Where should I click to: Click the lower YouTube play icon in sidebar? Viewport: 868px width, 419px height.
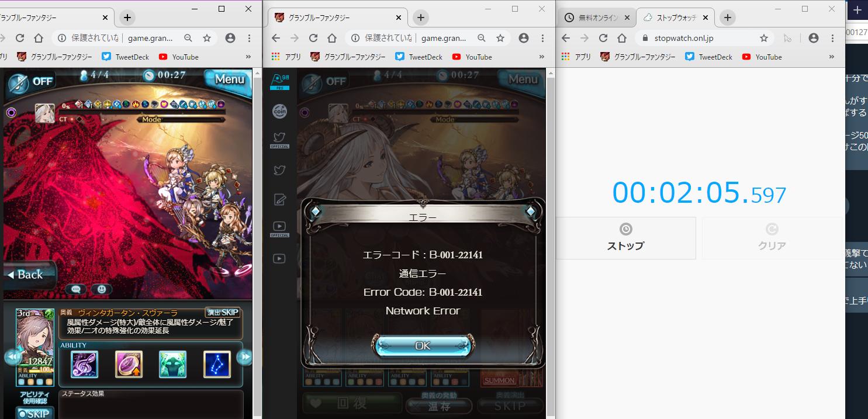279,258
